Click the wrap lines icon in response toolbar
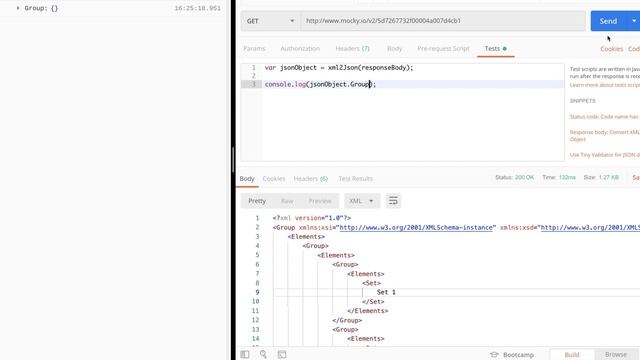 (x=393, y=200)
